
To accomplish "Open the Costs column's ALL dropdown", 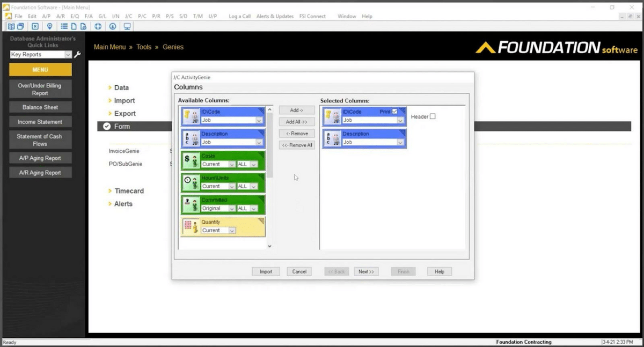I will click(259, 165).
